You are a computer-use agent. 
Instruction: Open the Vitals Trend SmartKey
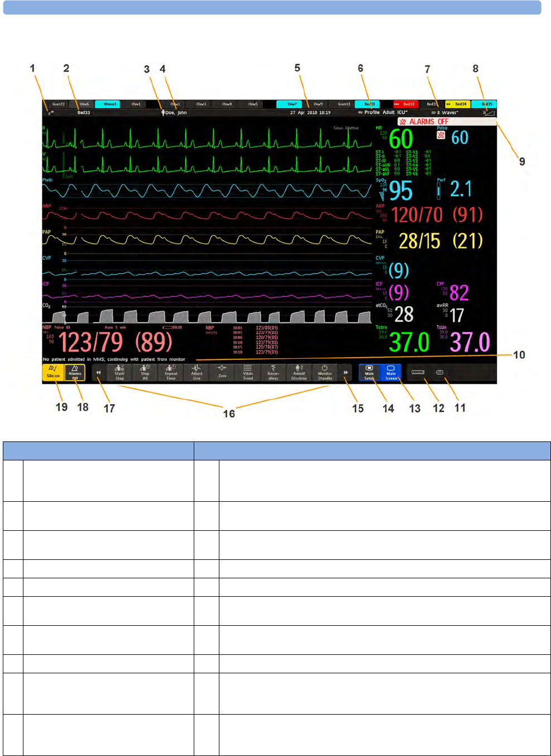point(248,373)
